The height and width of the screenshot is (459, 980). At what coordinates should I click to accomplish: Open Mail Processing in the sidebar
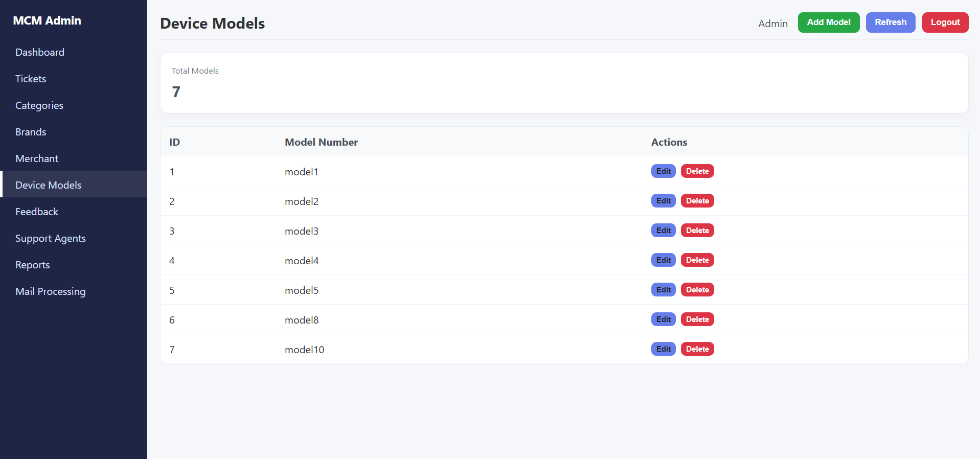pos(51,291)
